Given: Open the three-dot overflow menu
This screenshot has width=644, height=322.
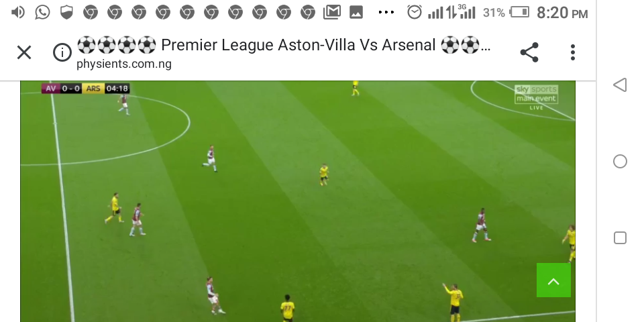Looking at the screenshot, I should [x=573, y=52].
